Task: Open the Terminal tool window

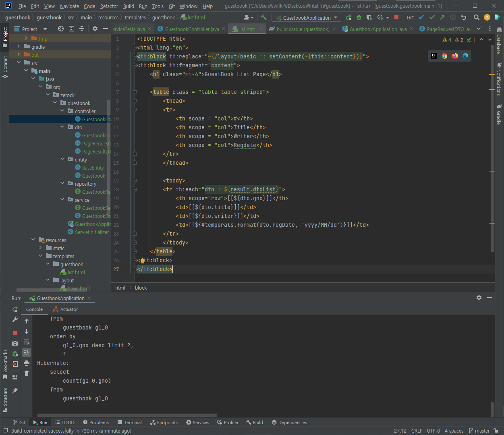Action: pos(130,423)
